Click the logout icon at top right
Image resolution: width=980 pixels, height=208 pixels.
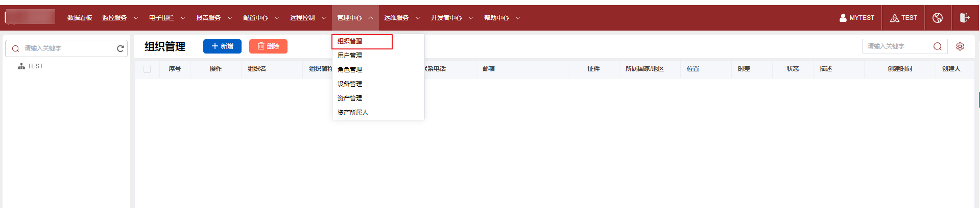coord(964,18)
